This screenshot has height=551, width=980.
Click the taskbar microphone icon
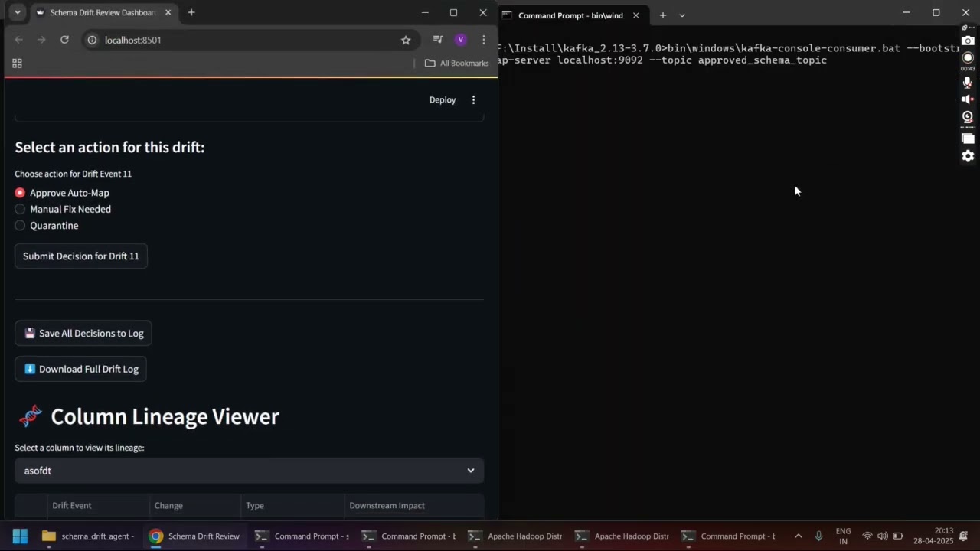pos(818,536)
